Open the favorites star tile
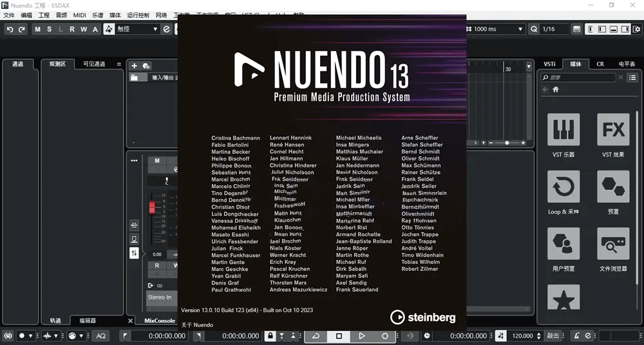The width and height of the screenshot is (644, 345). point(563,297)
